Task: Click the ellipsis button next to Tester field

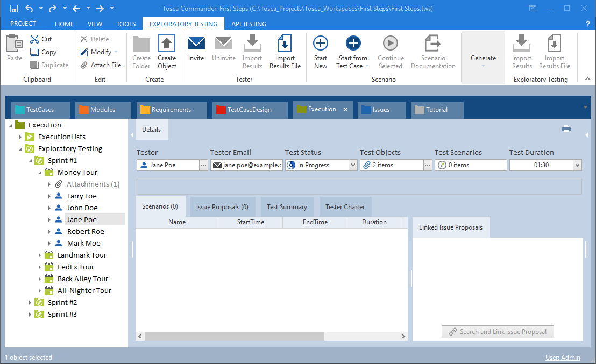Action: 203,165
